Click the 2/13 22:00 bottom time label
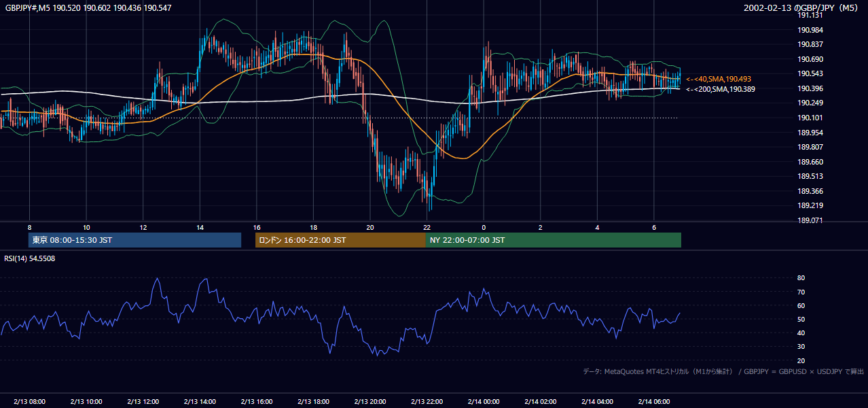The height and width of the screenshot is (408, 868). pos(427,402)
